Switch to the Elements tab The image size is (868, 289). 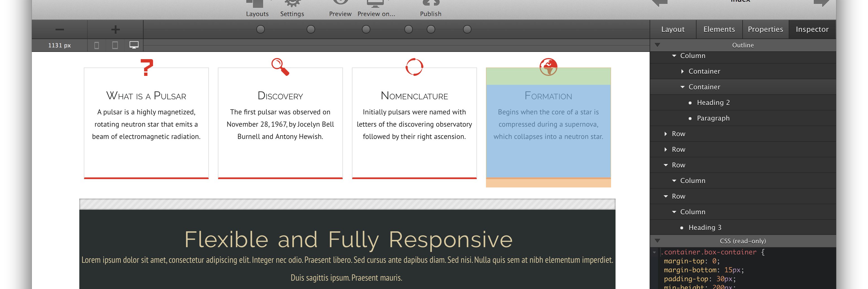point(719,29)
